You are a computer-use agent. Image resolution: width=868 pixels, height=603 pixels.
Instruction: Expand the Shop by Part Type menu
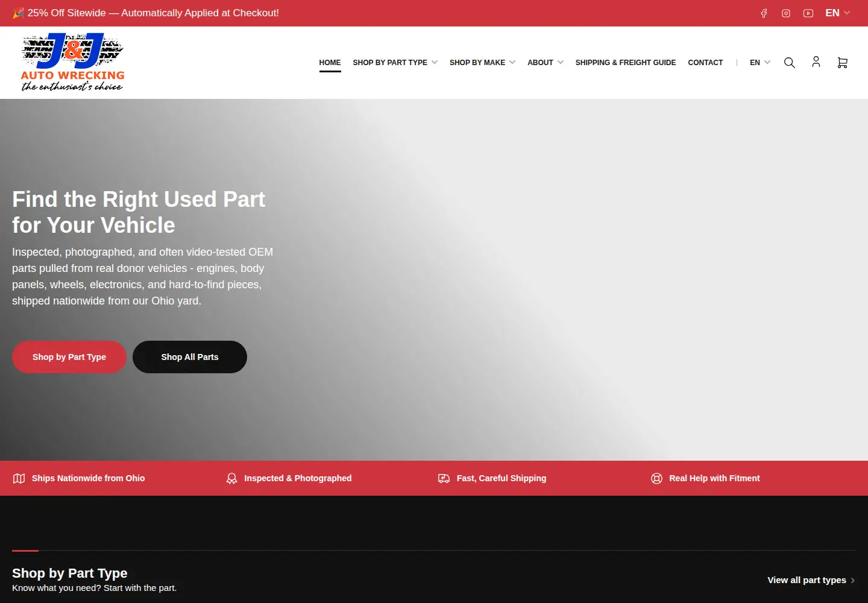pos(395,63)
